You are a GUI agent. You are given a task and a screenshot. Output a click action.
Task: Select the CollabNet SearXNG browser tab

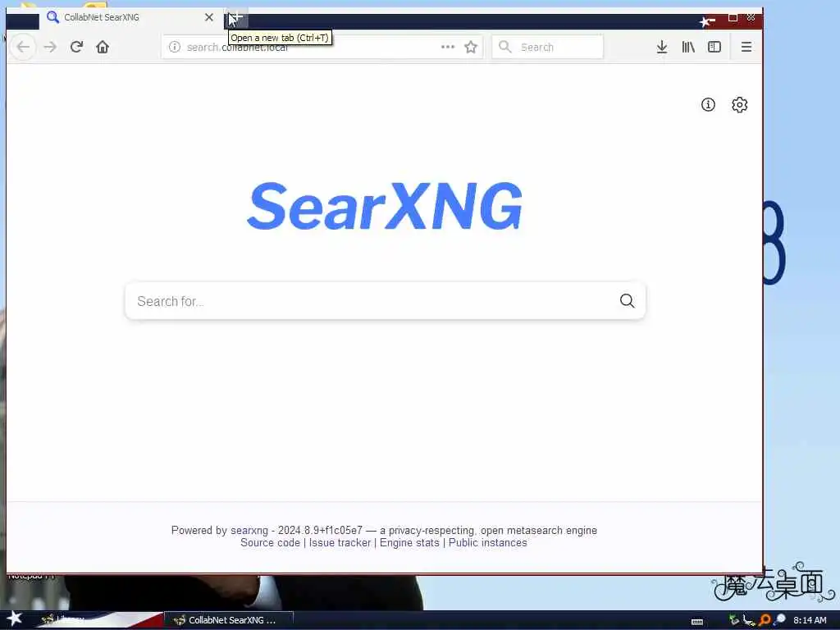pyautogui.click(x=130, y=18)
